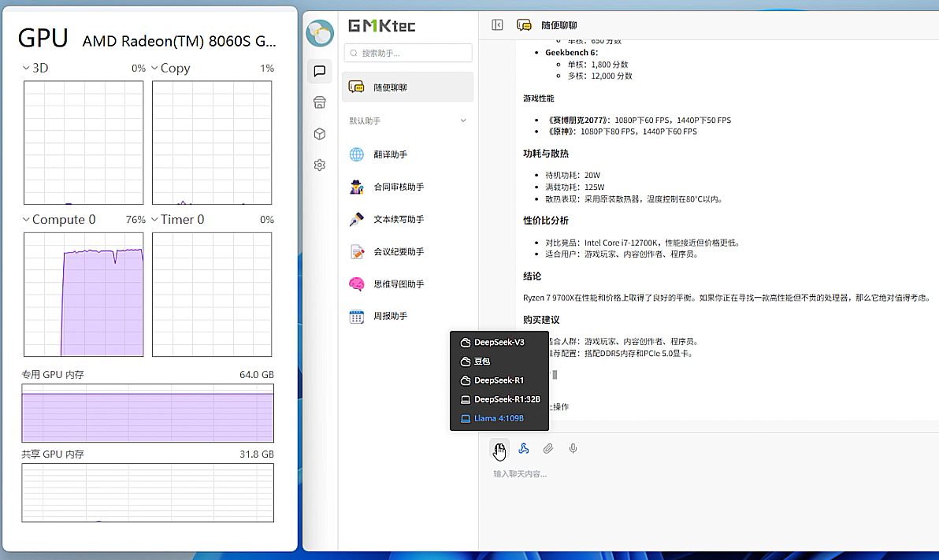Click the knowledge base icon beside model selector

[x=524, y=449]
